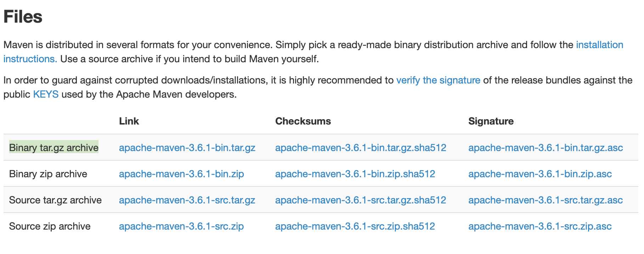Download apache-maven-3.6.1-bin.zip

[x=181, y=174]
